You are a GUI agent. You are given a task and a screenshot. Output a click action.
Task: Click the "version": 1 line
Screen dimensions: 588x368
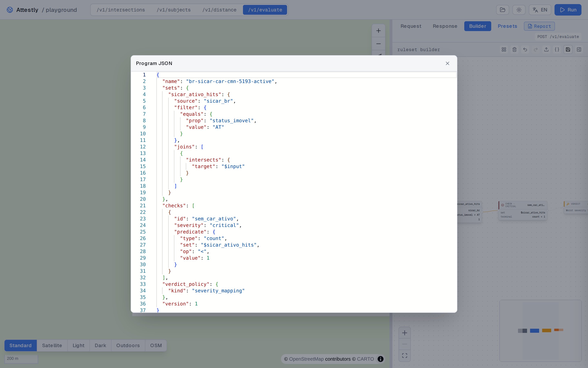pos(180,304)
